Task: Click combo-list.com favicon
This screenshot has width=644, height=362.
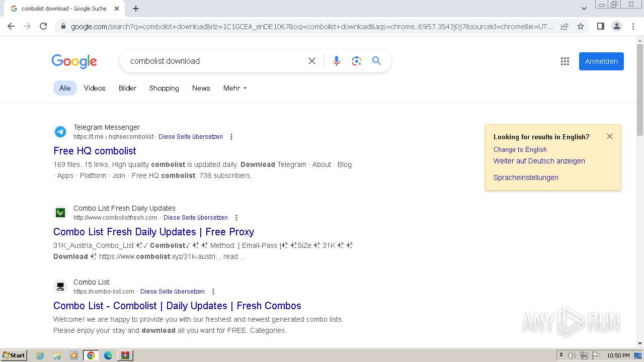Action: click(60, 287)
